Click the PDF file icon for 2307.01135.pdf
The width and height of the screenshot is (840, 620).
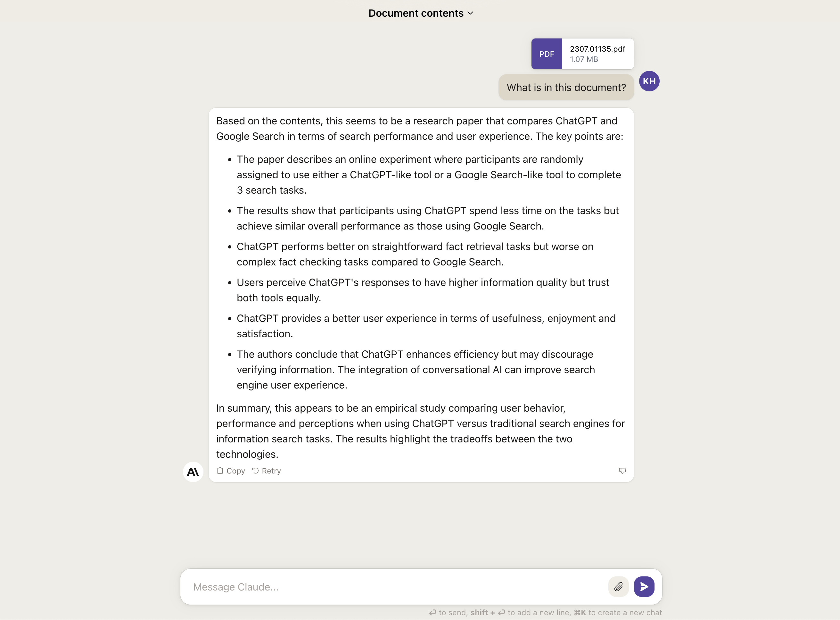click(547, 54)
